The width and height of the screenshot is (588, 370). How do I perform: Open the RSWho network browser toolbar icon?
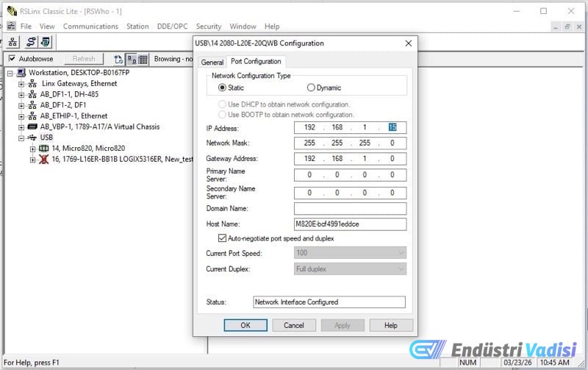pyautogui.click(x=12, y=42)
